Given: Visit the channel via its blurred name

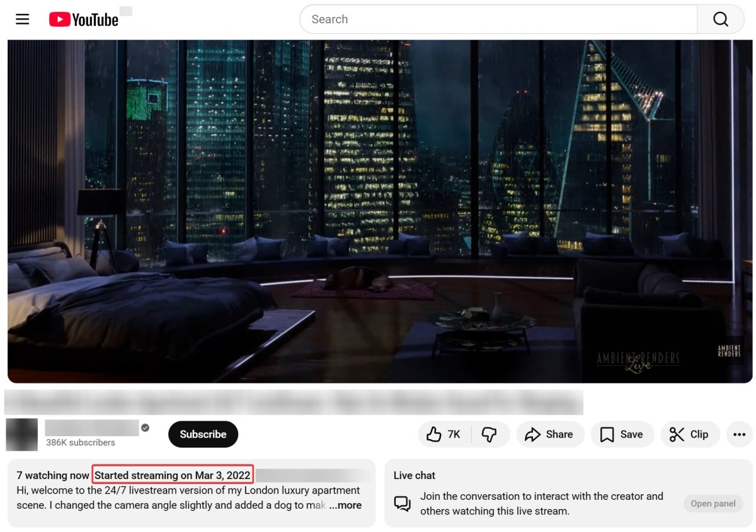Looking at the screenshot, I should click(x=91, y=428).
